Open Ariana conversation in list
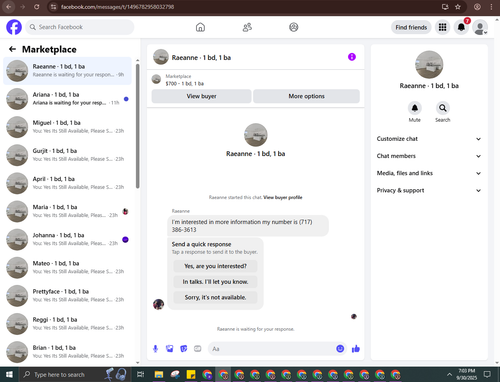 coord(67,99)
